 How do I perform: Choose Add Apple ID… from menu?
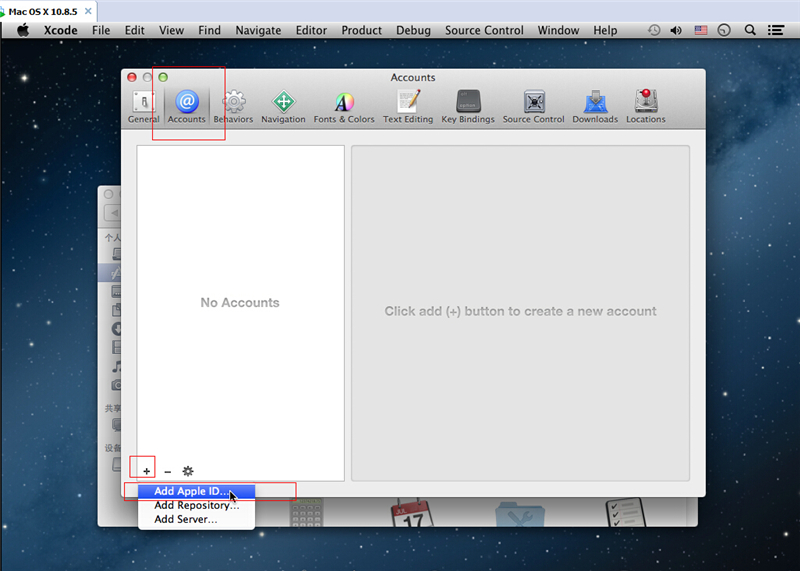click(196, 491)
